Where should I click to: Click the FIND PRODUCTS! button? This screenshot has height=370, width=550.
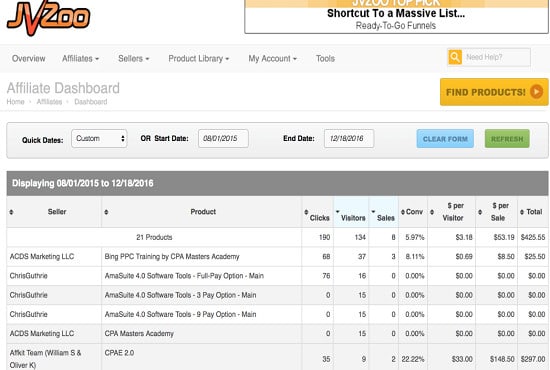[494, 92]
